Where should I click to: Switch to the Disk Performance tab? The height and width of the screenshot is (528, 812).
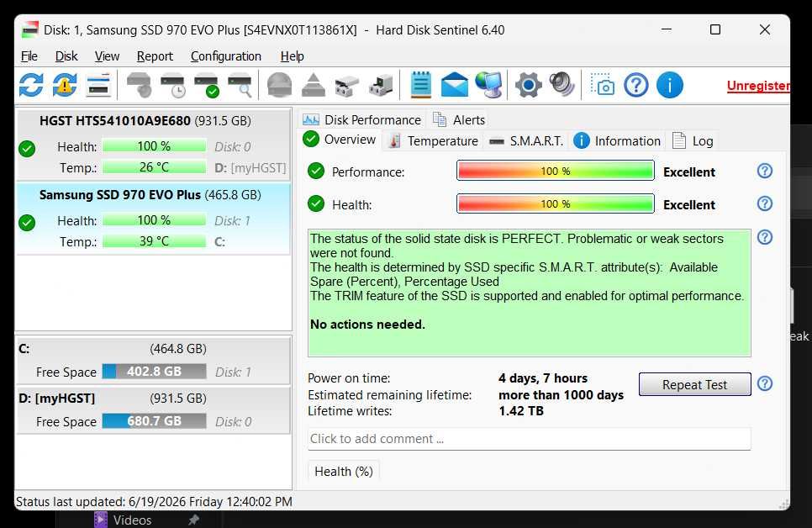pos(362,119)
